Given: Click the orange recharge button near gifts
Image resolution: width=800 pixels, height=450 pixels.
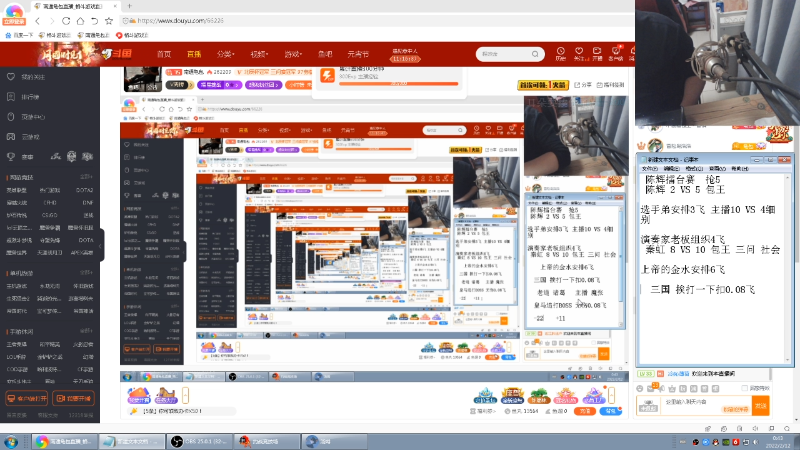Looking at the screenshot, I should 585,411.
